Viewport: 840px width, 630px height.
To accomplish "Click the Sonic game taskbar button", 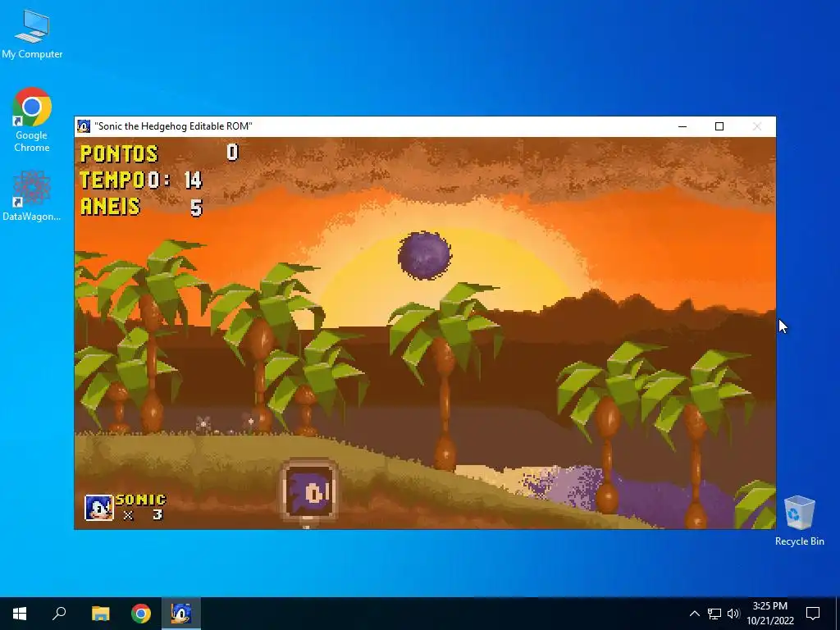I will pyautogui.click(x=181, y=614).
